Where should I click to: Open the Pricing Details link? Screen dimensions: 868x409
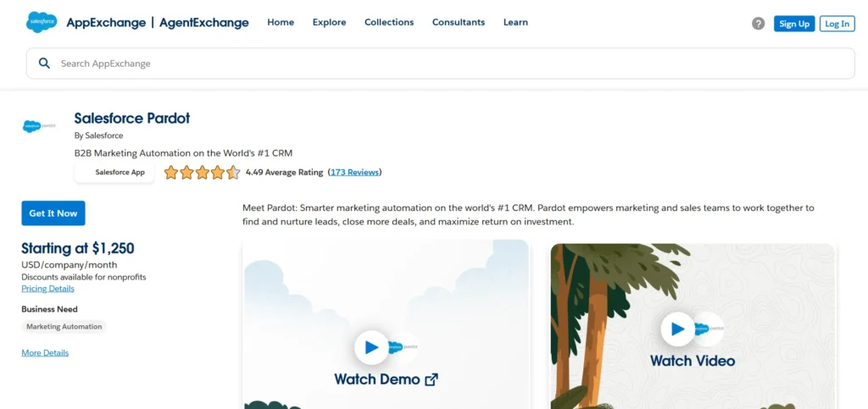coord(47,289)
